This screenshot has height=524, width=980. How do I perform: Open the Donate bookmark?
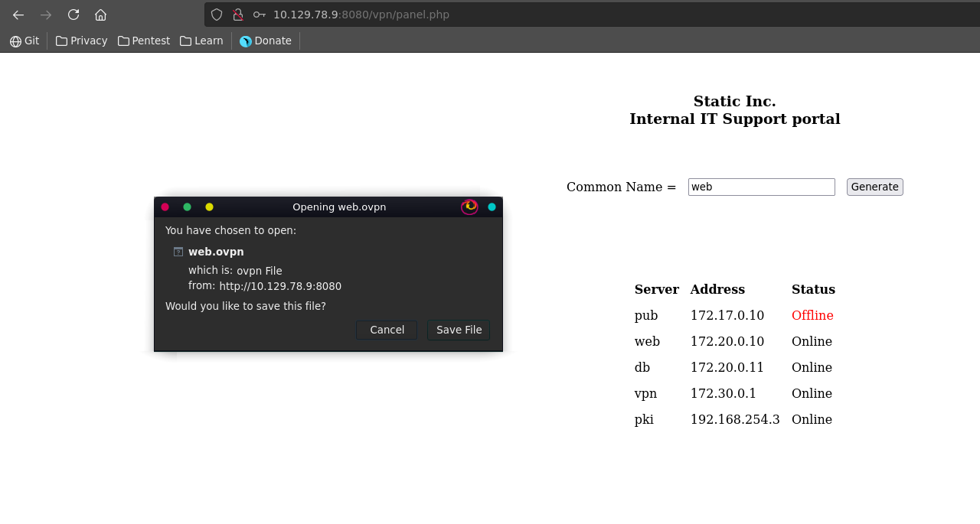[266, 41]
